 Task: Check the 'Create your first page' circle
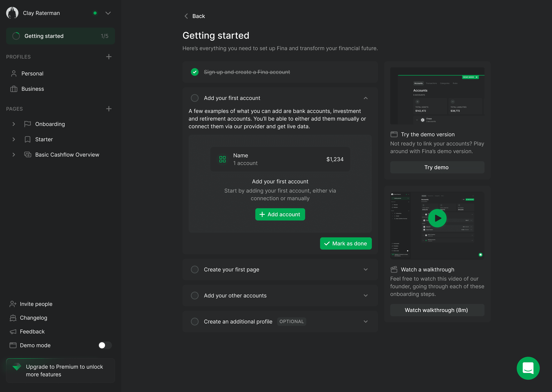(x=195, y=269)
